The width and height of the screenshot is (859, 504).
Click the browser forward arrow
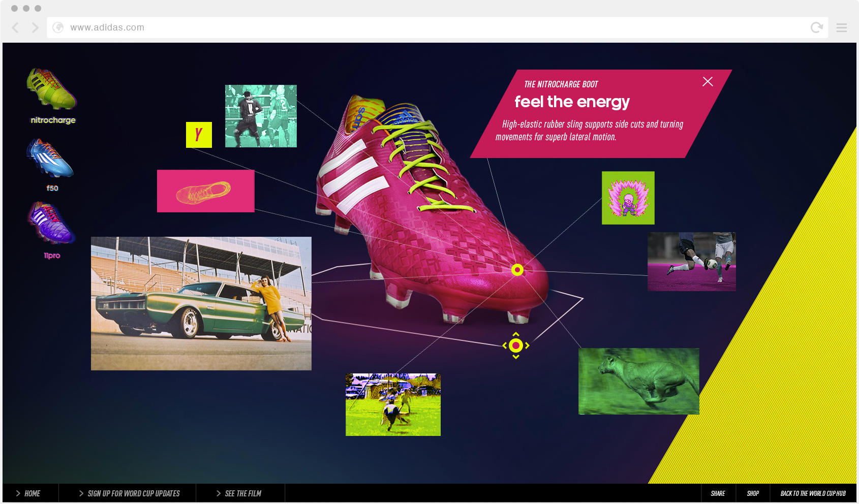(x=35, y=27)
